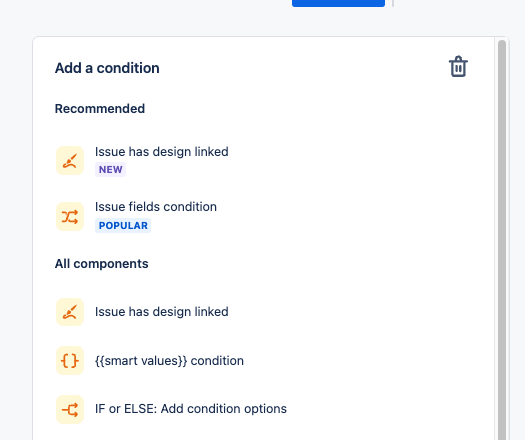The width and height of the screenshot is (525, 440).
Task: Click the All components section heading
Action: point(101,264)
